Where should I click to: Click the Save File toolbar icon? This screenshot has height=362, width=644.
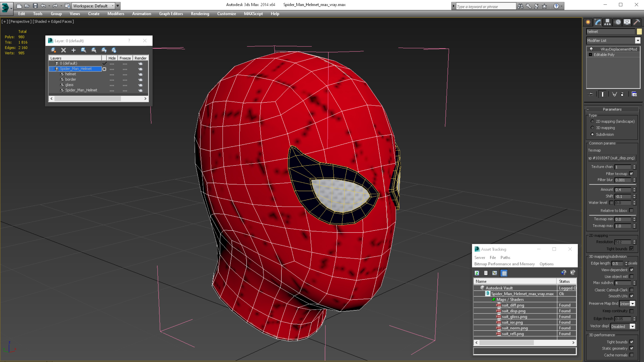pos(35,6)
